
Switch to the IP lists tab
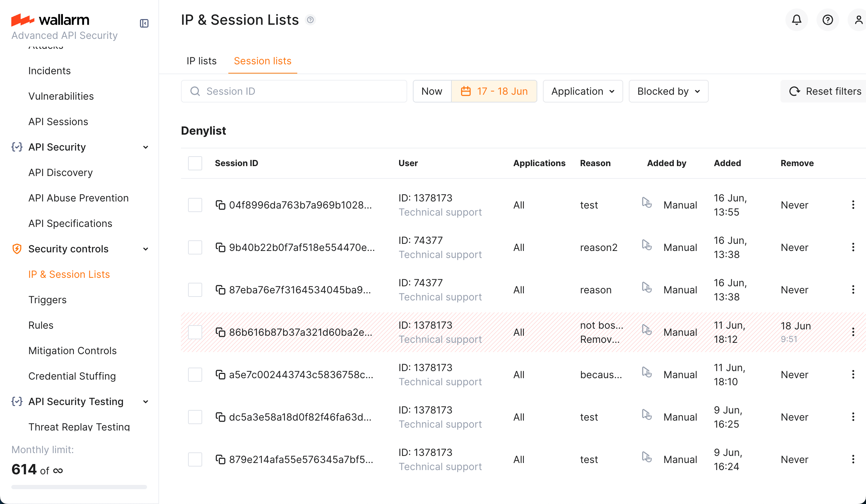click(x=201, y=61)
